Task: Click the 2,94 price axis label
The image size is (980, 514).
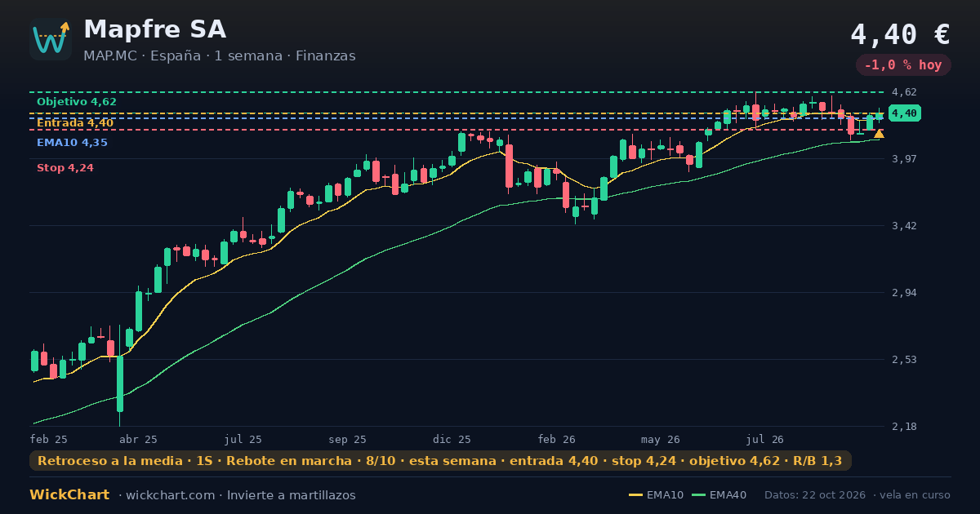Action: click(904, 292)
